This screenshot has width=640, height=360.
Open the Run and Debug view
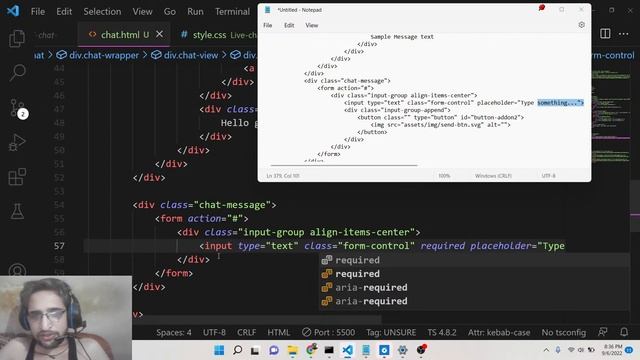coord(17,142)
